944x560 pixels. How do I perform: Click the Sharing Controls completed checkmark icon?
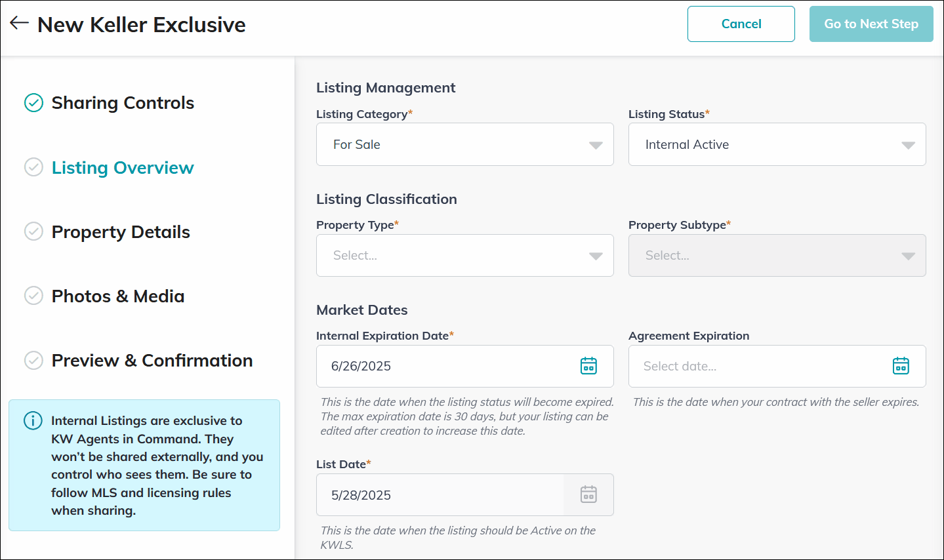pos(33,103)
